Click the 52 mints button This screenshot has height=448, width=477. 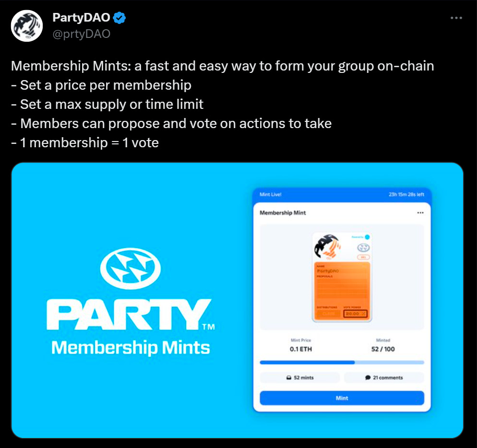pos(300,377)
